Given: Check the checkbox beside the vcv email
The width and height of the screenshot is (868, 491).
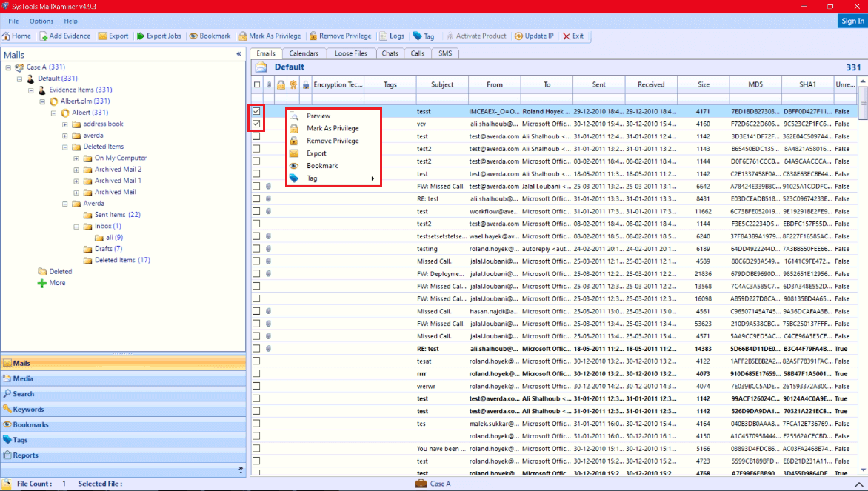Looking at the screenshot, I should (256, 124).
